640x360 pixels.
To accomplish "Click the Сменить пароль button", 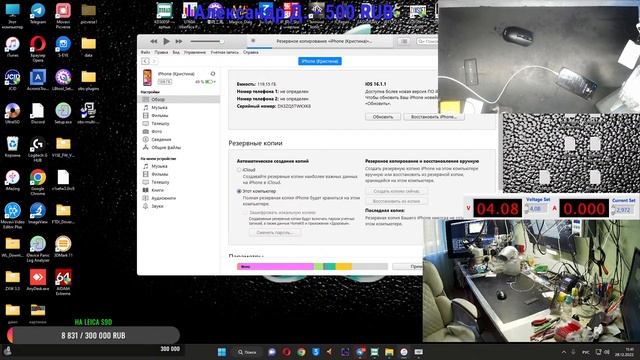I will [x=275, y=233].
